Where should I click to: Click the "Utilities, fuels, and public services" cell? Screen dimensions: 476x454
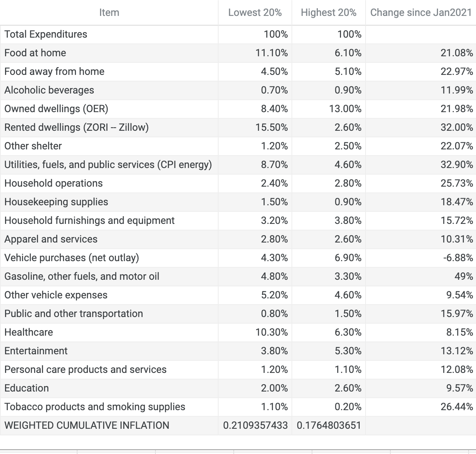pyautogui.click(x=108, y=165)
